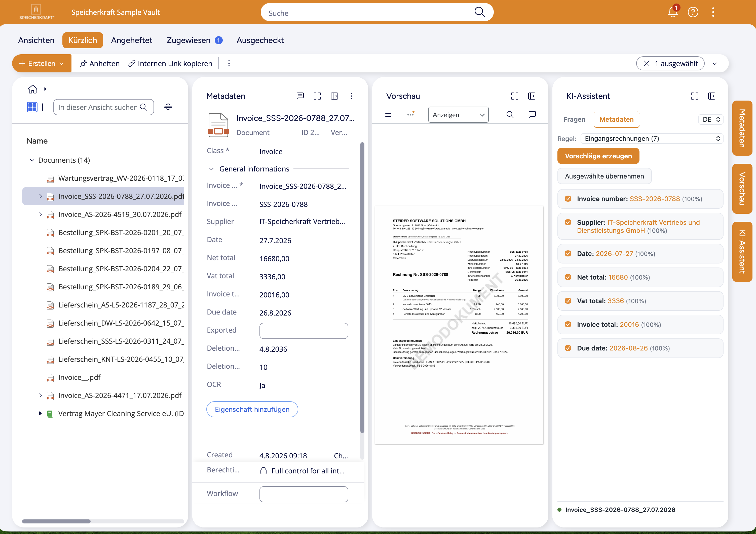This screenshot has width=756, height=534.
Task: Switch to the grid thumbnail view icon
Action: click(x=32, y=107)
